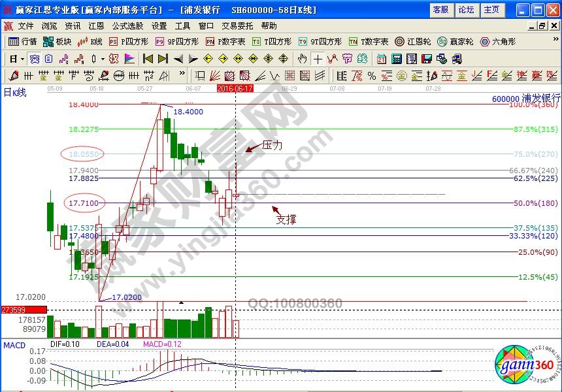Click the 50.0%(180) level label

535,203
